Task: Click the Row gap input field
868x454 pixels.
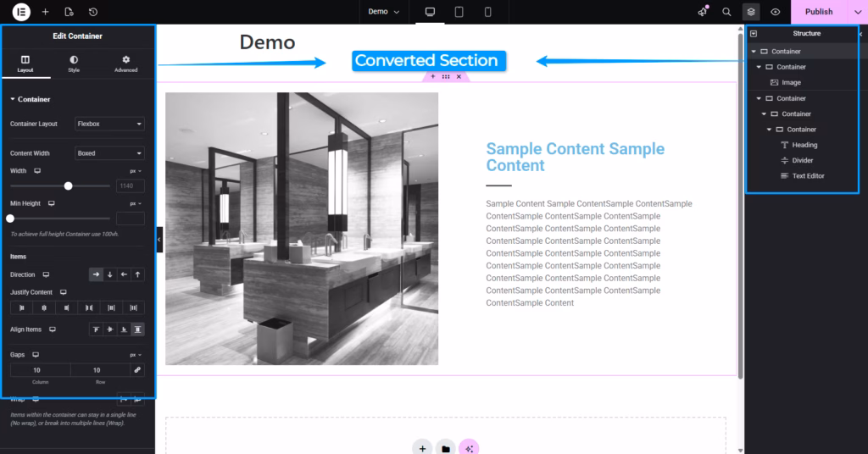Action: (x=100, y=370)
